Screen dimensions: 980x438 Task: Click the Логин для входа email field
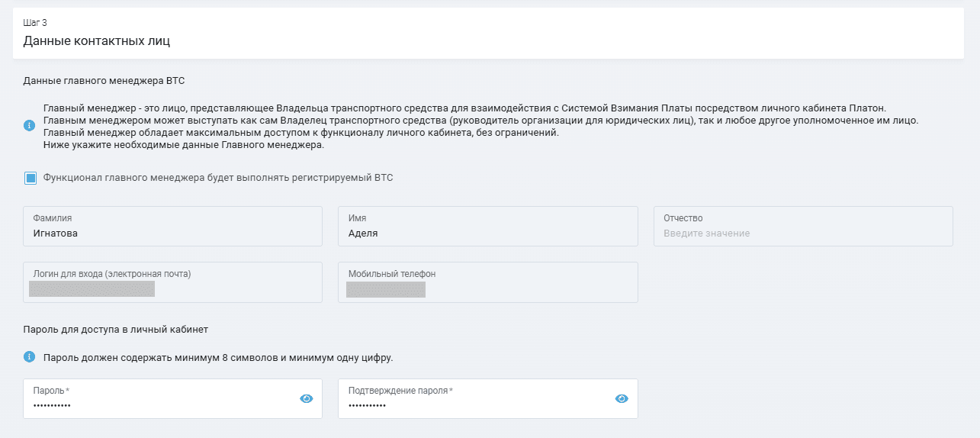click(x=172, y=282)
